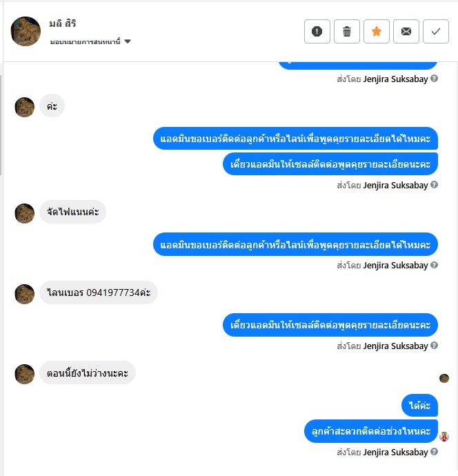Viewport: 458px width, 476px height.
Task: Click the small seen-receipt avatar at right
Action: [444, 378]
